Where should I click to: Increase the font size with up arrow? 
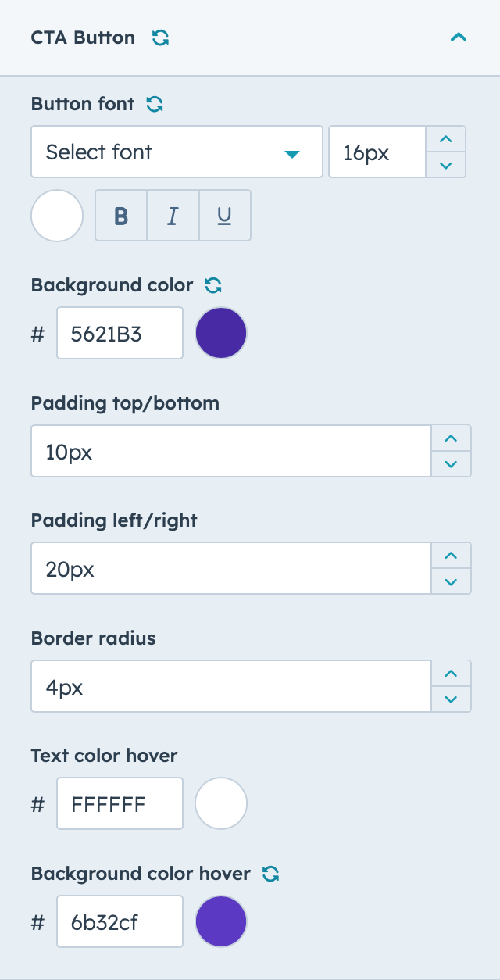coord(445,139)
